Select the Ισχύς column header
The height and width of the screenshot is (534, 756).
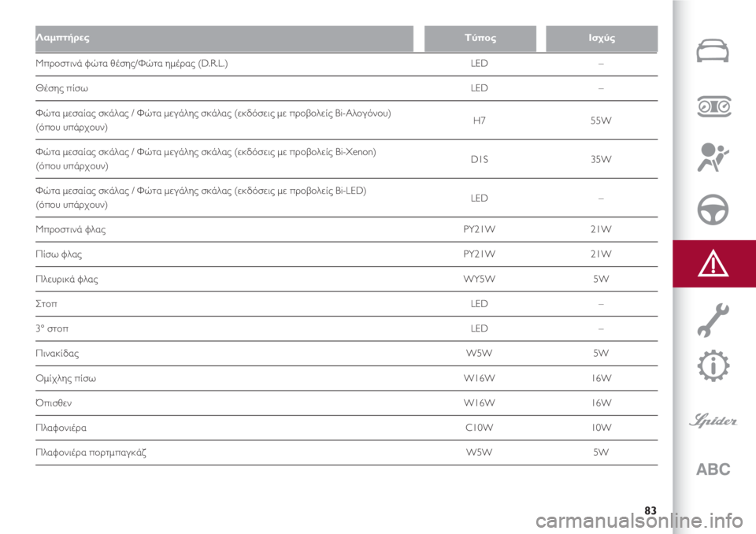point(602,38)
